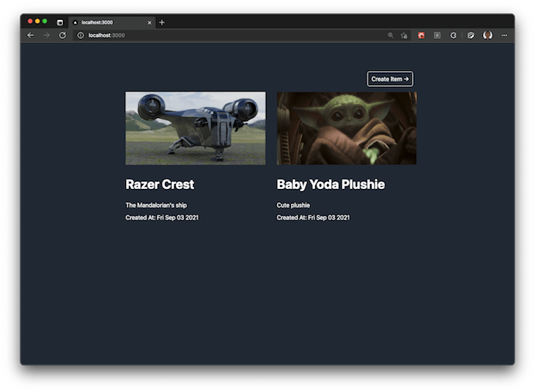This screenshot has height=392, width=535.
Task: Add page to favorites with star icon
Action: pos(404,35)
